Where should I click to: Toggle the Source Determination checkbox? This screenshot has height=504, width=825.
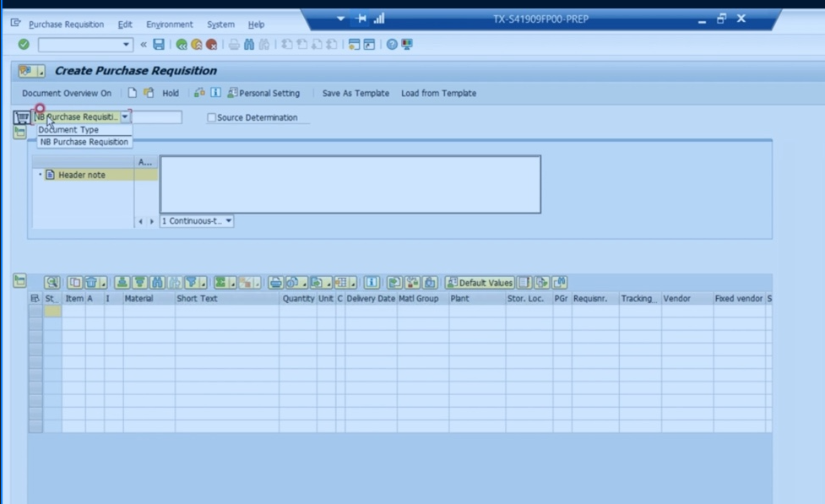pos(211,117)
